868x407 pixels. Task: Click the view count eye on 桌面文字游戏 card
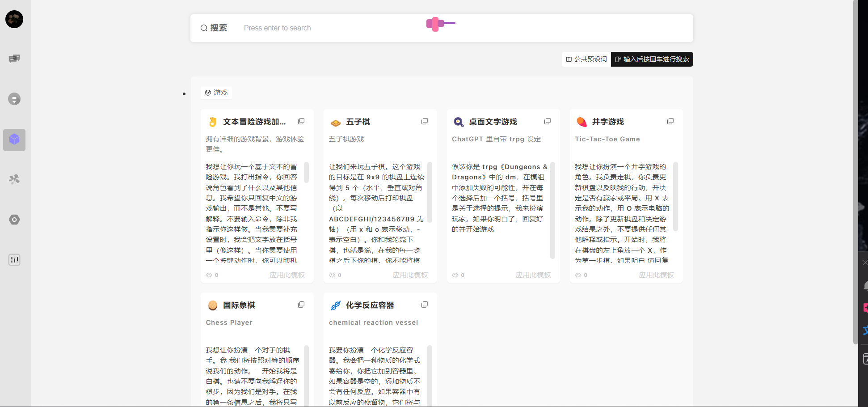tap(455, 275)
